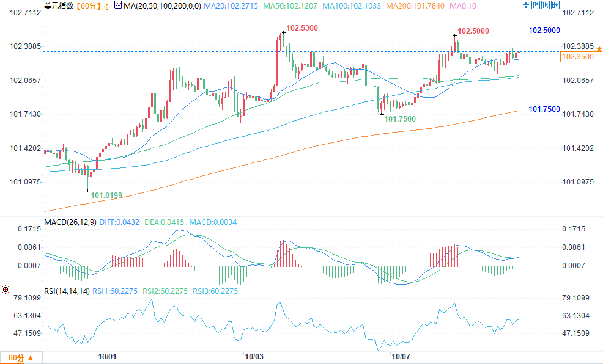Click the axis-with-bar-arrow chart icon
This screenshot has width=603, height=364.
click(535, 5)
